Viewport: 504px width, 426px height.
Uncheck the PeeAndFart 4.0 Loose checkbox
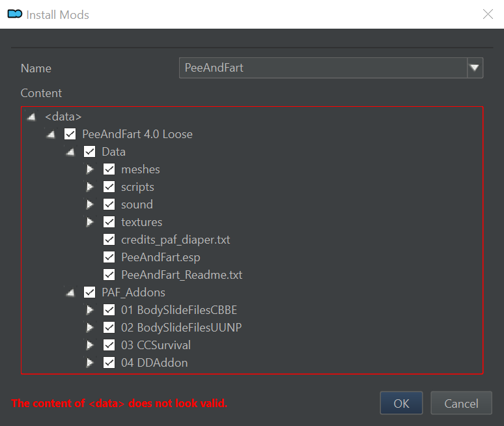(x=70, y=134)
